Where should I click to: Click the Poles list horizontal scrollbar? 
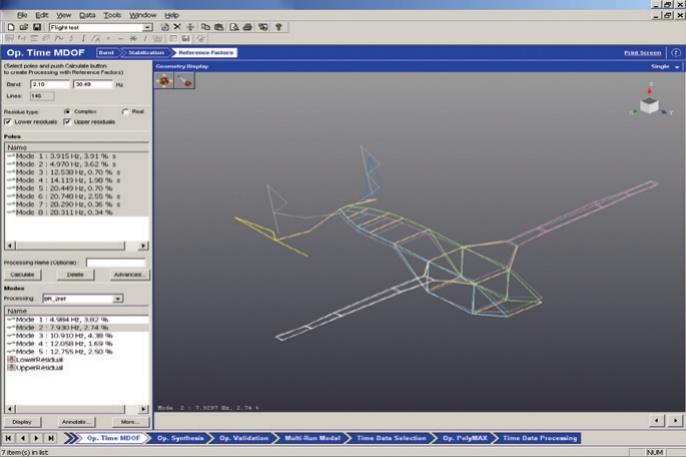tap(77, 246)
